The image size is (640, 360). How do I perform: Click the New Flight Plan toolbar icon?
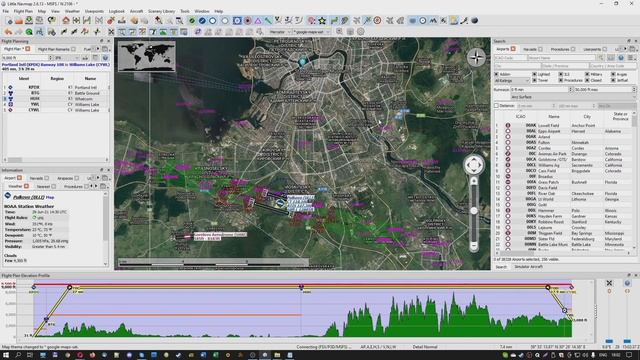pyautogui.click(x=9, y=20)
